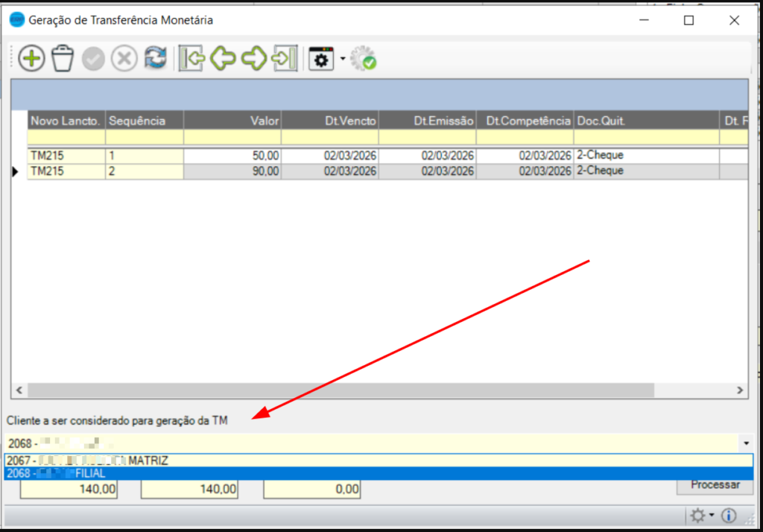Click the green plus add record icon
763x532 pixels.
pos(32,60)
